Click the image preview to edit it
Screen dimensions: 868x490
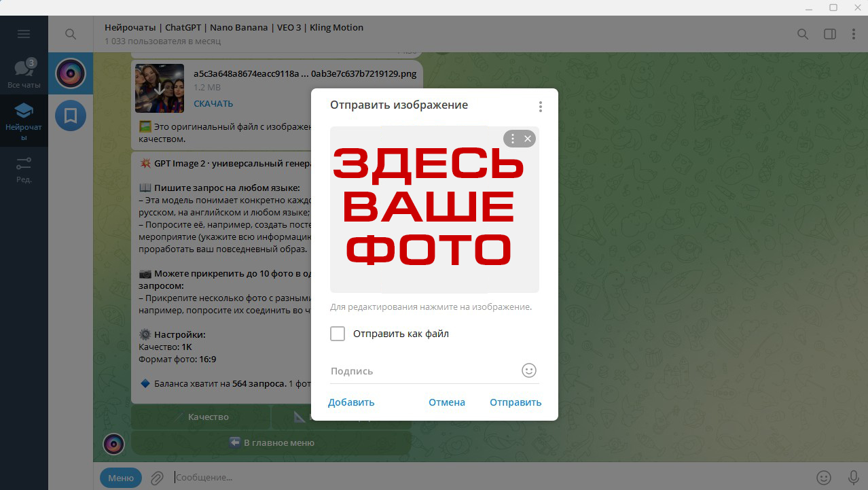tap(435, 209)
